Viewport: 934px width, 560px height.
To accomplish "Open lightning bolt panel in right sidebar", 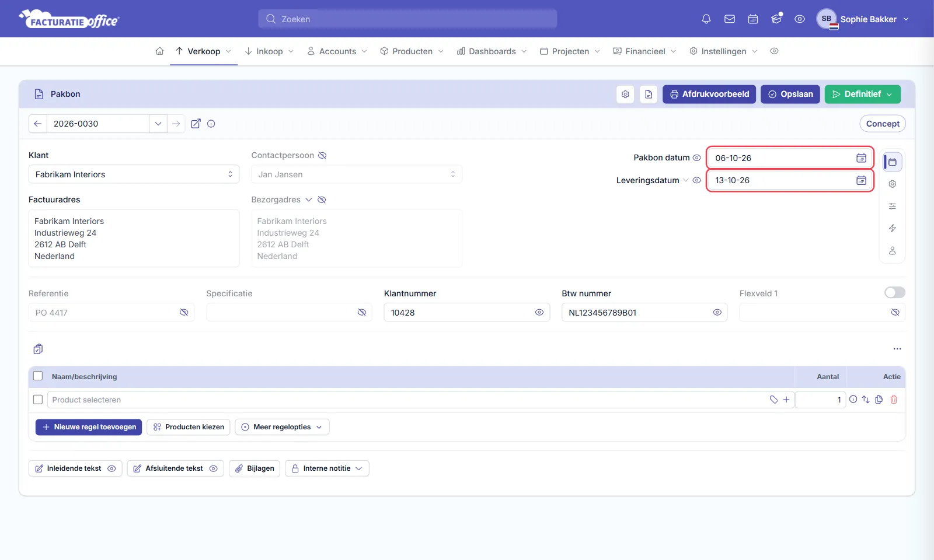I will [893, 229].
